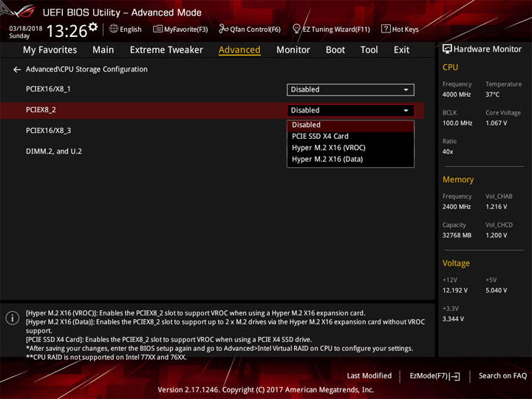Click the +12V 12.192 V value
The image size is (532, 399).
[x=455, y=290]
